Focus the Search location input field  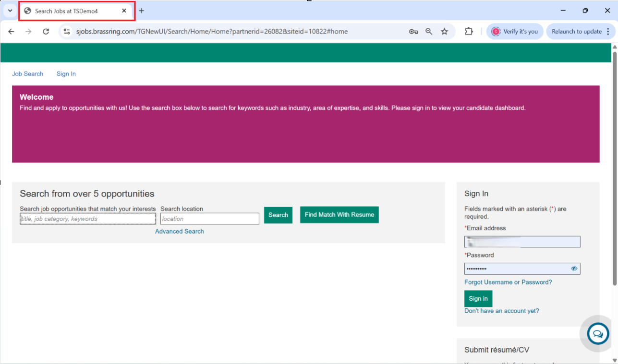pos(209,219)
